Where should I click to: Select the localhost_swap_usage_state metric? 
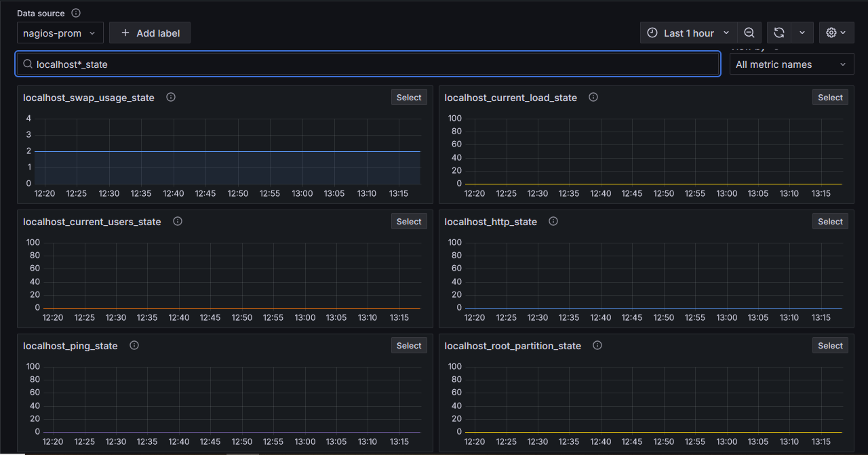click(409, 97)
